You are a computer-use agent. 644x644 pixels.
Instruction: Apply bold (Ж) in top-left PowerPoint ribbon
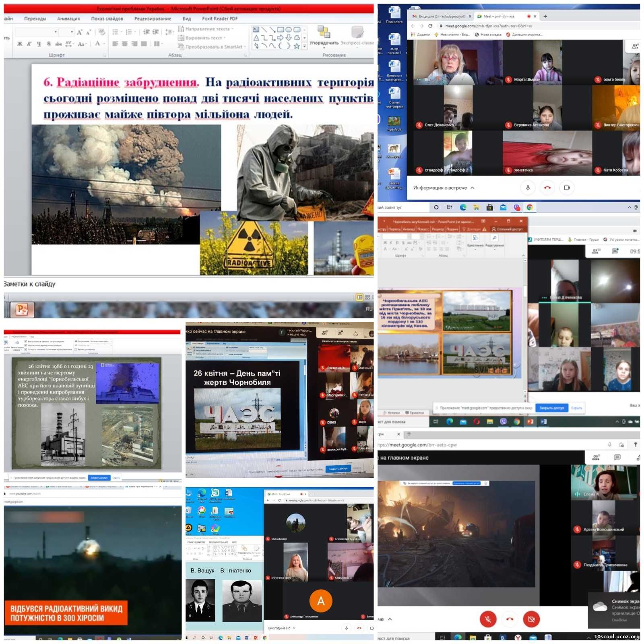[20, 44]
